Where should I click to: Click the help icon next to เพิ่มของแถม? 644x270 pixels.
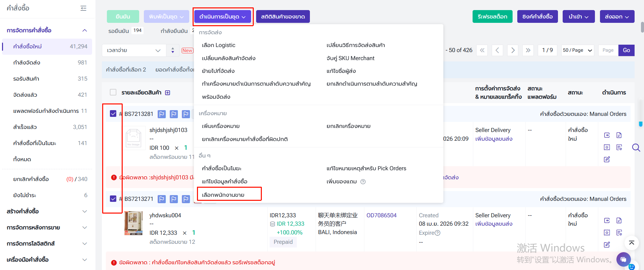click(x=363, y=182)
